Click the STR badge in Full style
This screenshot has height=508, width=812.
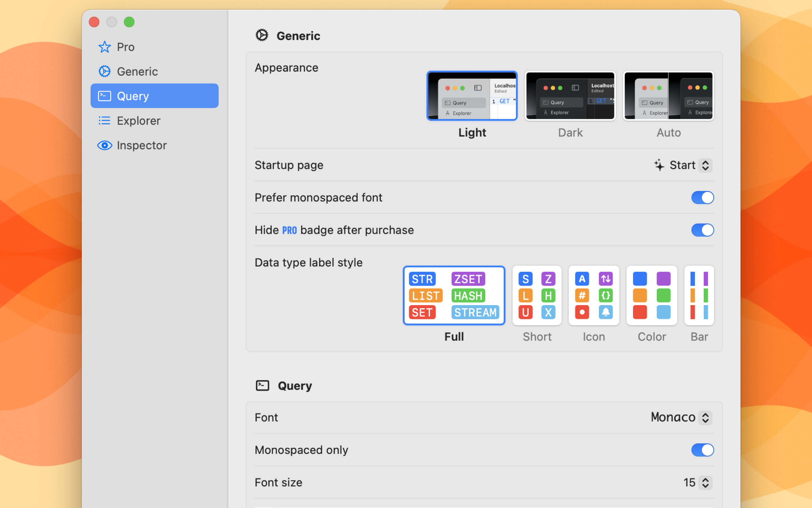pos(422,279)
